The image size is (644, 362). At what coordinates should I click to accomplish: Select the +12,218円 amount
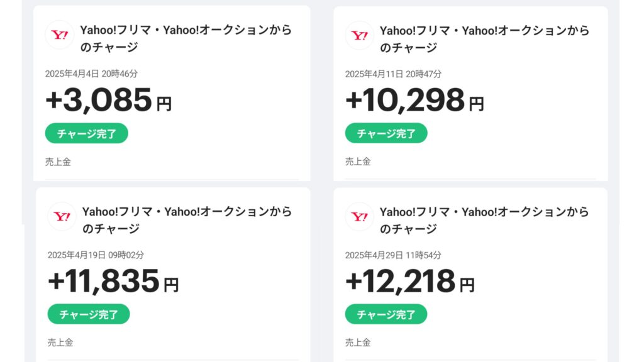coord(410,282)
